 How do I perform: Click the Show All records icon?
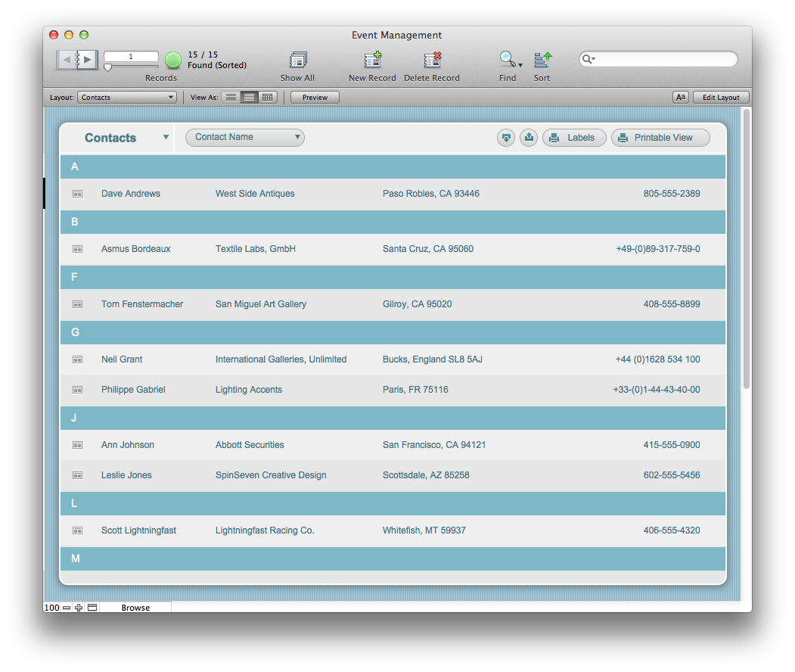click(297, 61)
